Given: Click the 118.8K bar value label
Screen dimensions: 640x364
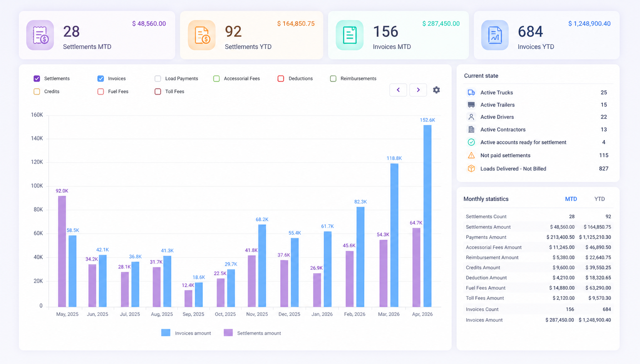Looking at the screenshot, I should coord(394,158).
